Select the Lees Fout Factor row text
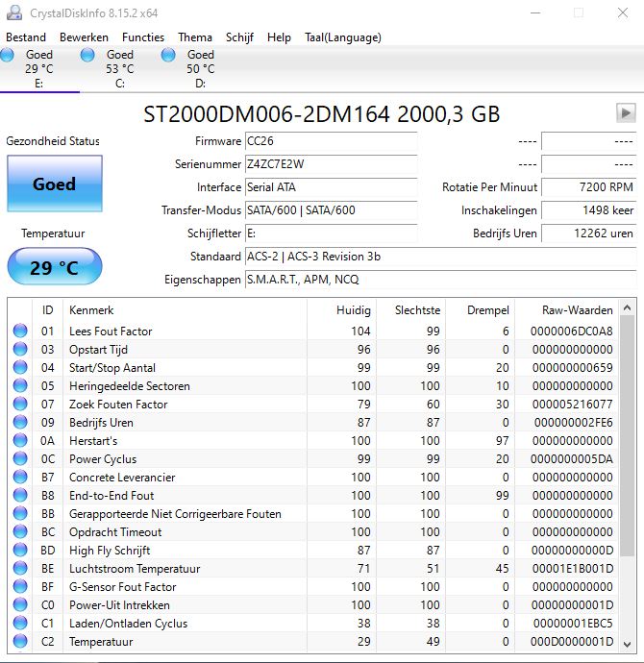This screenshot has height=663, width=644. [x=111, y=331]
